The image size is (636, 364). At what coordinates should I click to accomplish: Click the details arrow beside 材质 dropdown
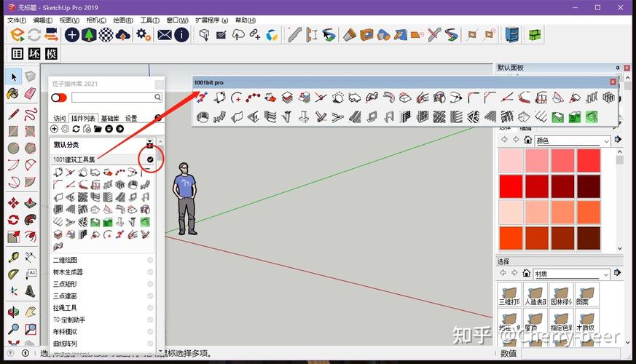(618, 273)
